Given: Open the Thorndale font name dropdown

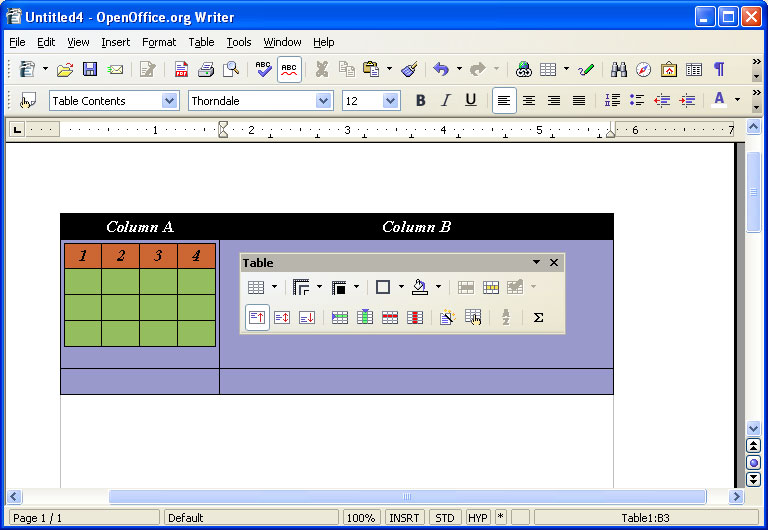Looking at the screenshot, I should (323, 100).
